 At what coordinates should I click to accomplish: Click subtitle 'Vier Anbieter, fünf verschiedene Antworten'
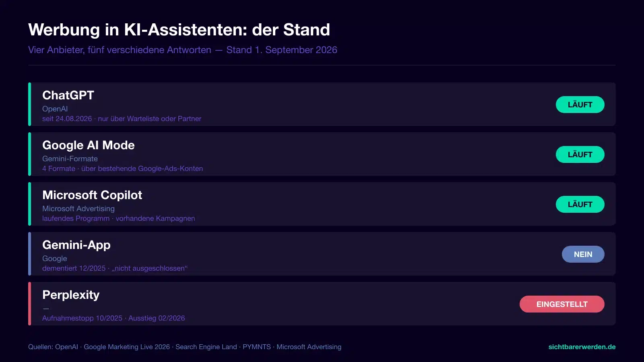point(120,50)
